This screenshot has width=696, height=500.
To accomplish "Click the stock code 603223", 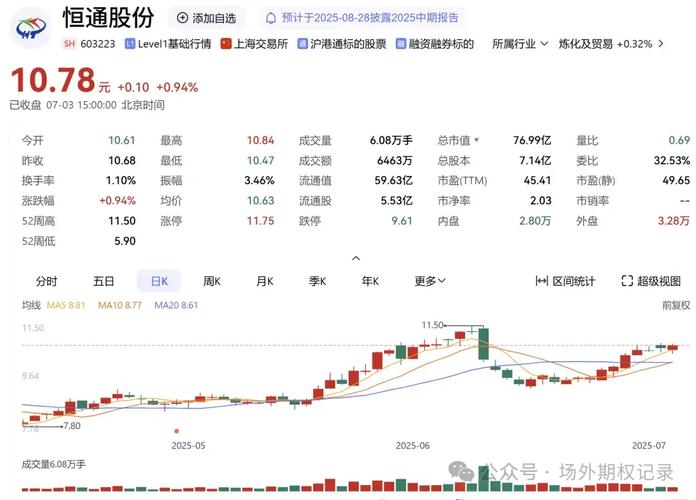I will tap(98, 44).
